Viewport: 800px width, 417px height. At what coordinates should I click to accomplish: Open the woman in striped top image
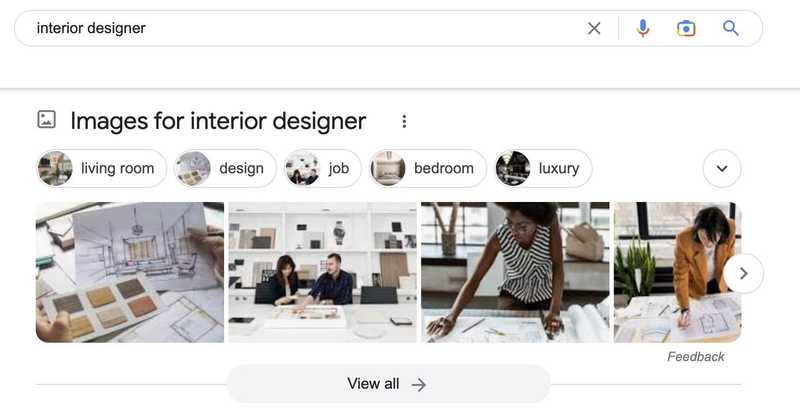click(x=515, y=272)
